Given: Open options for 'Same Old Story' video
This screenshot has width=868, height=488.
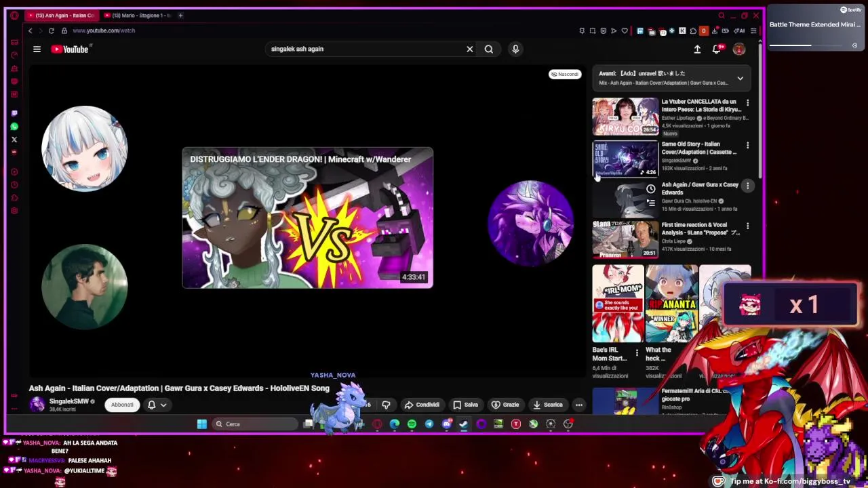Looking at the screenshot, I should point(747,145).
